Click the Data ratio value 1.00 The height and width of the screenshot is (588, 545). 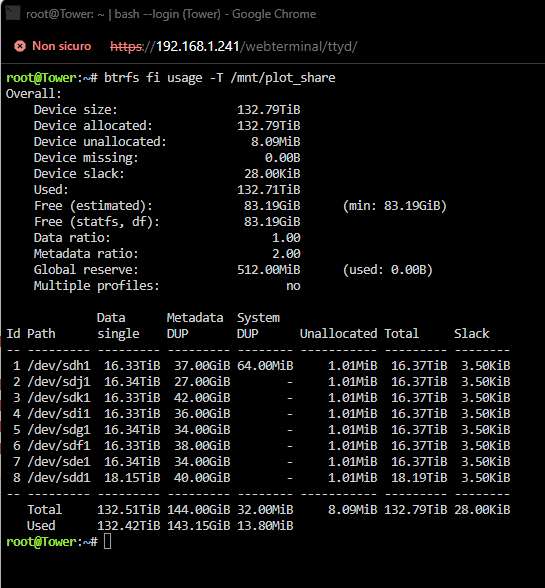[286, 238]
